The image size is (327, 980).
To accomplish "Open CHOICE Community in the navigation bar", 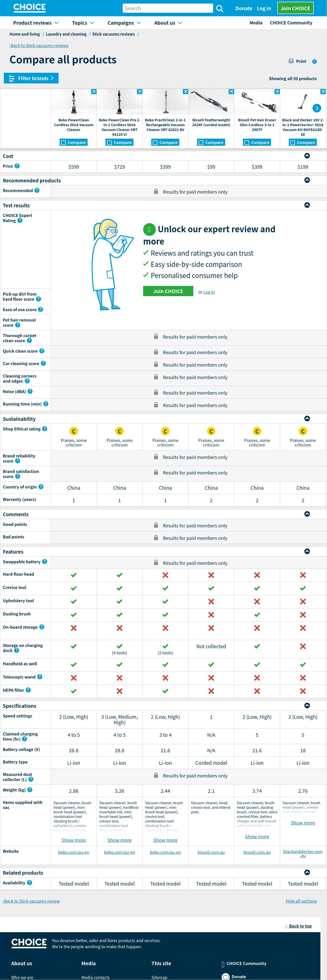I will click(x=291, y=23).
